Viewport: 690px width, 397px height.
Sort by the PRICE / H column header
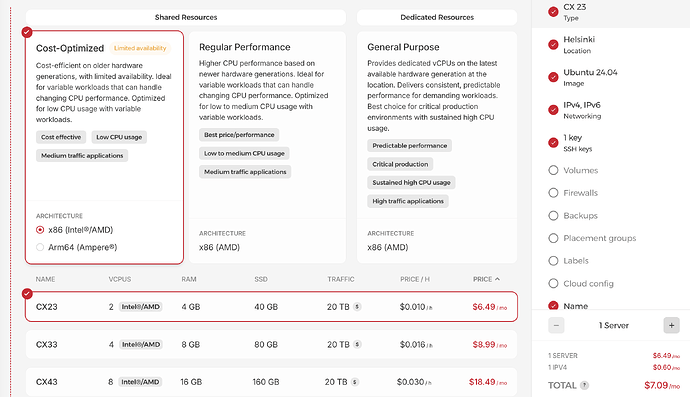[415, 279]
